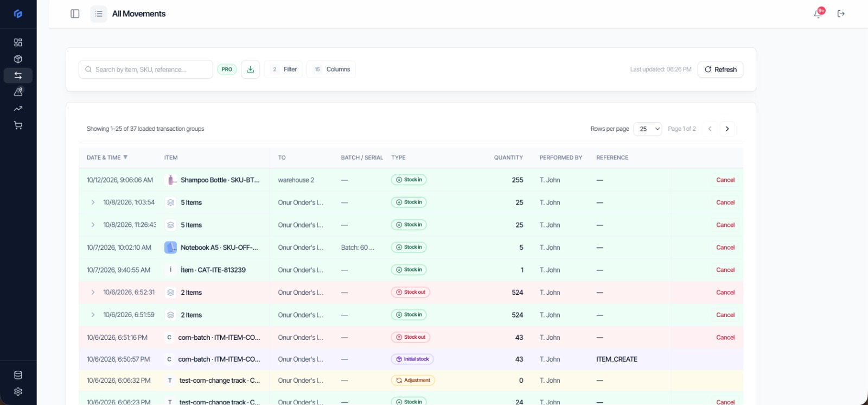The image size is (868, 405).
Task: Click the Initial stock badge
Action: tap(412, 359)
